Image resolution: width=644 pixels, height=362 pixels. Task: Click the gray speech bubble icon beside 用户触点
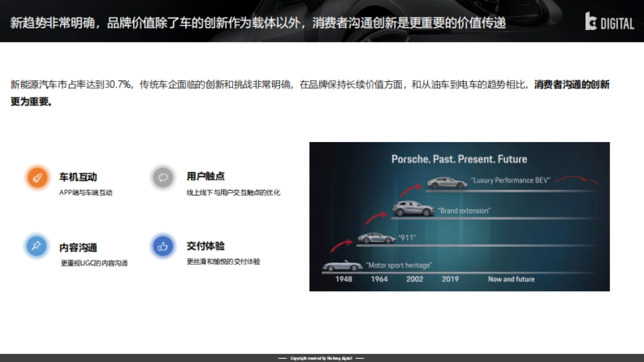click(x=163, y=177)
